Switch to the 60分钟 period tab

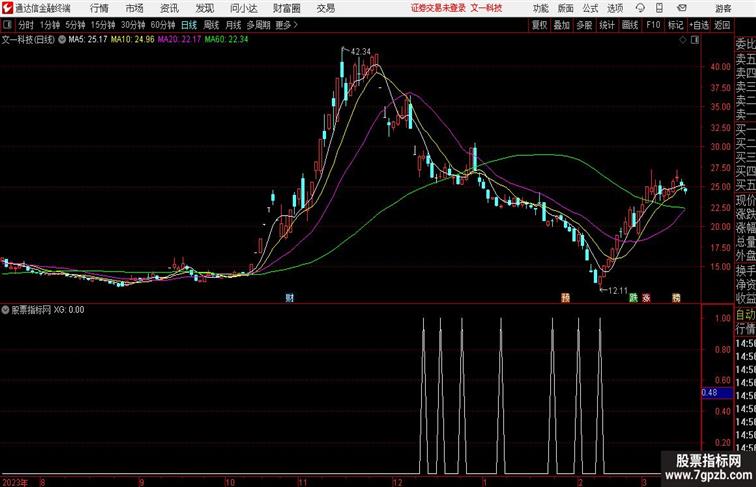tap(163, 25)
